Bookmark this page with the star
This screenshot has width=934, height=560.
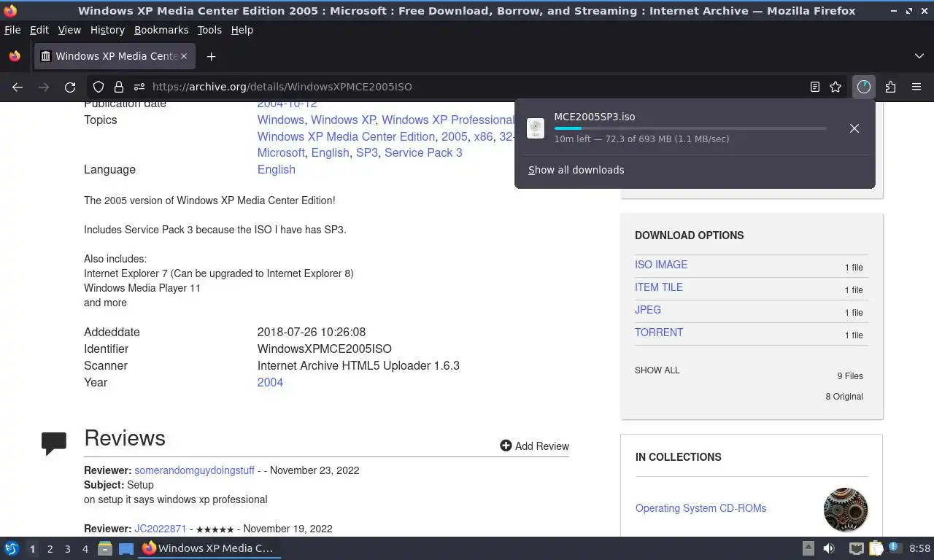tap(835, 87)
